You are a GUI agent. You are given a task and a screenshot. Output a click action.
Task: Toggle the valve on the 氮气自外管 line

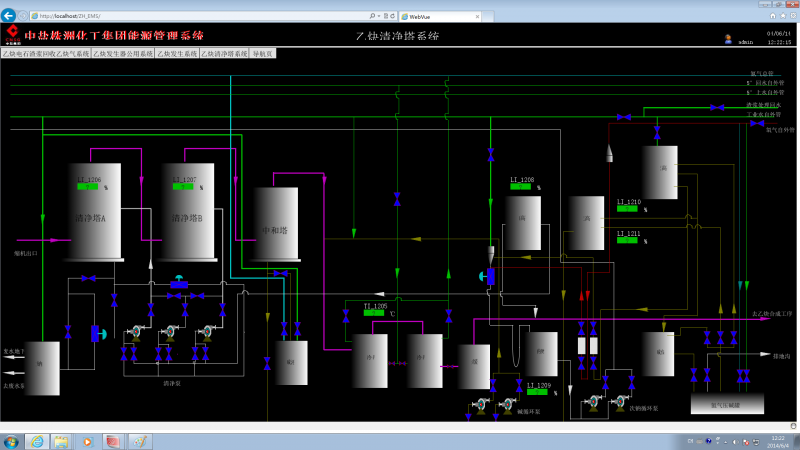(757, 123)
